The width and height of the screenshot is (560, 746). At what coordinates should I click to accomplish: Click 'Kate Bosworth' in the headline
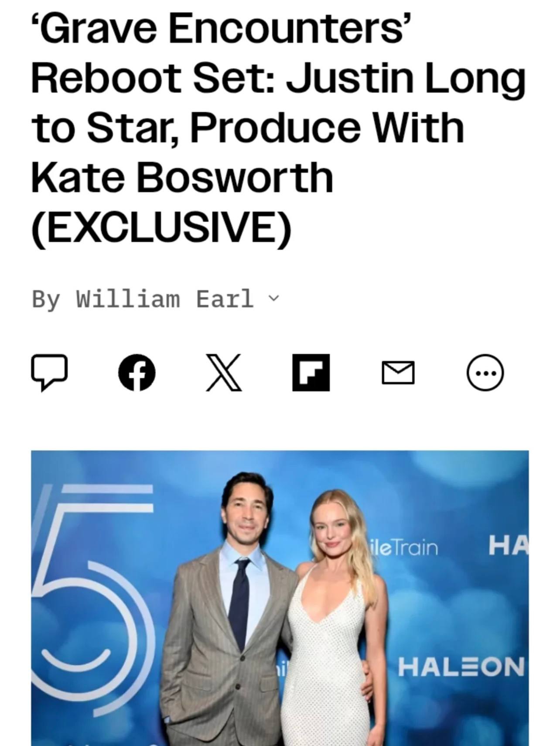click(x=182, y=177)
